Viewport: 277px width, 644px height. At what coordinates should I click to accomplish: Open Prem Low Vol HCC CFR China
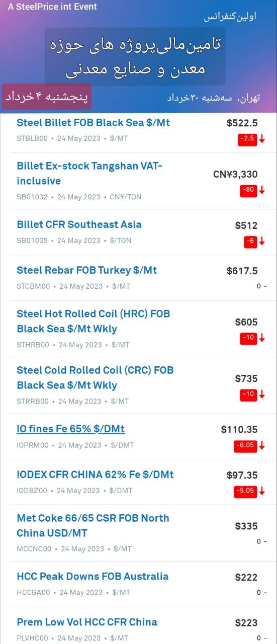coord(87,622)
